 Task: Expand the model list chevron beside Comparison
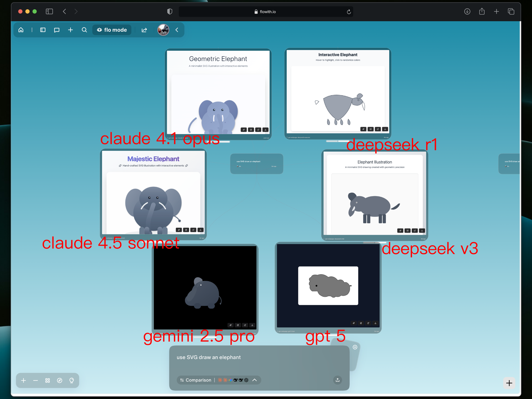click(255, 380)
